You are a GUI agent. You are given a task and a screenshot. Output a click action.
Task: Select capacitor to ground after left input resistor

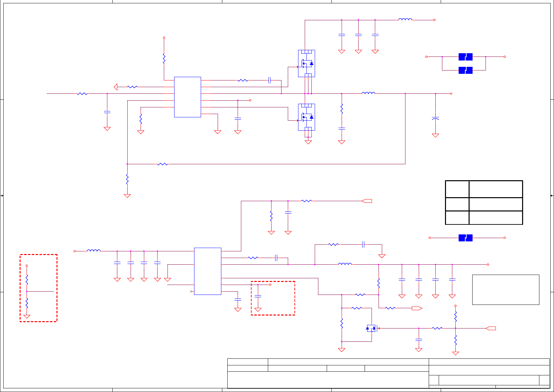pyautogui.click(x=107, y=112)
